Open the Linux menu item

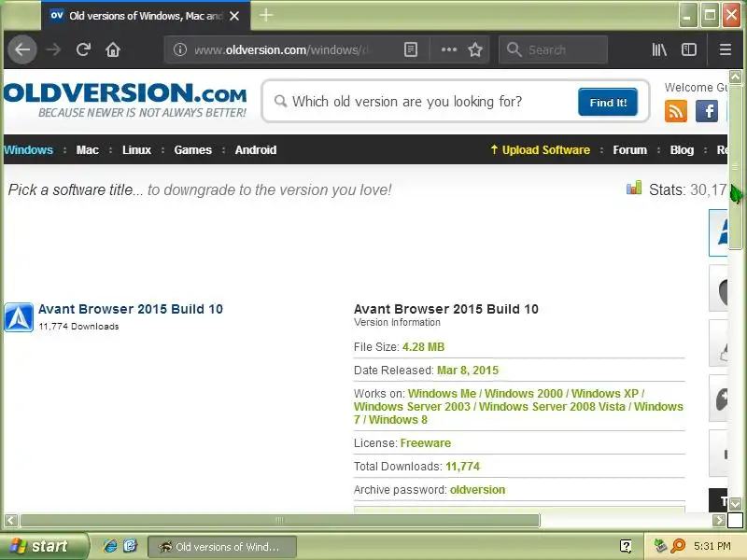tap(136, 150)
